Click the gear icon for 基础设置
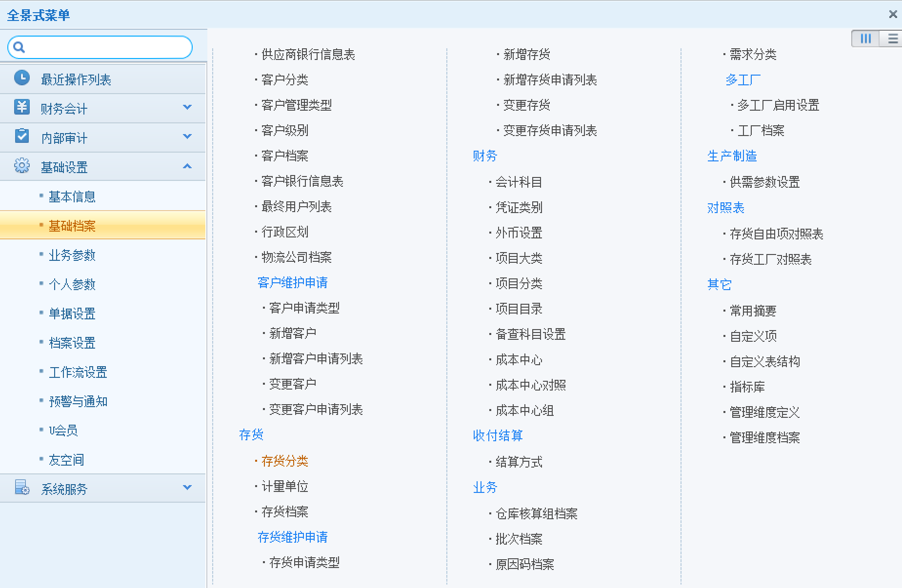Image resolution: width=902 pixels, height=588 pixels. click(x=22, y=166)
